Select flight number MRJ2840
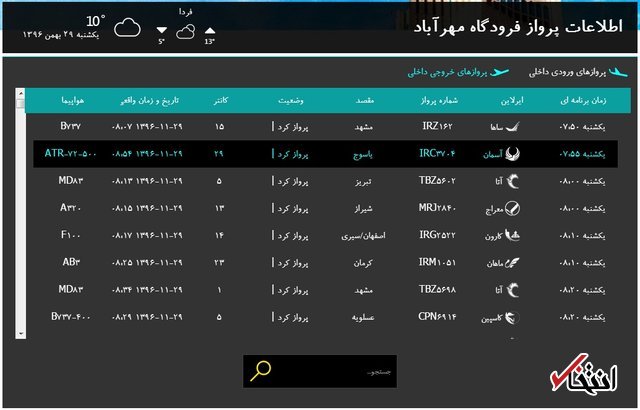Image resolution: width=640 pixels, height=410 pixels. [437, 208]
